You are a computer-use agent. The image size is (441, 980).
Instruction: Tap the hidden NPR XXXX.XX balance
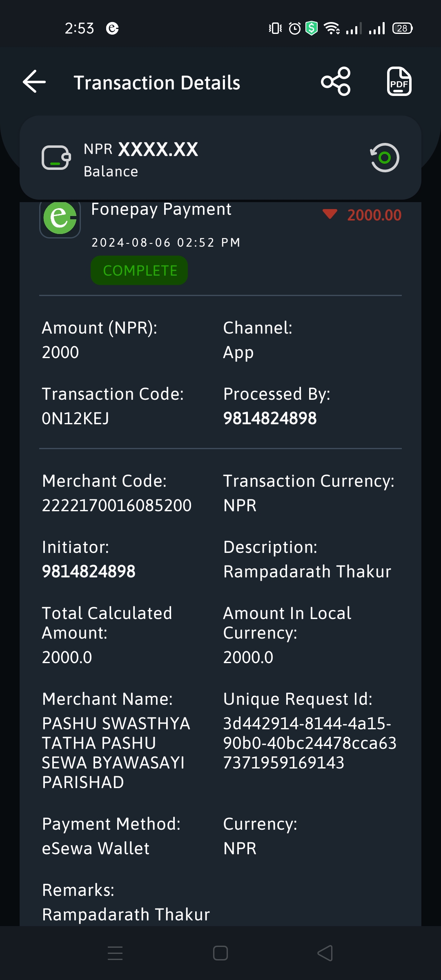click(141, 149)
